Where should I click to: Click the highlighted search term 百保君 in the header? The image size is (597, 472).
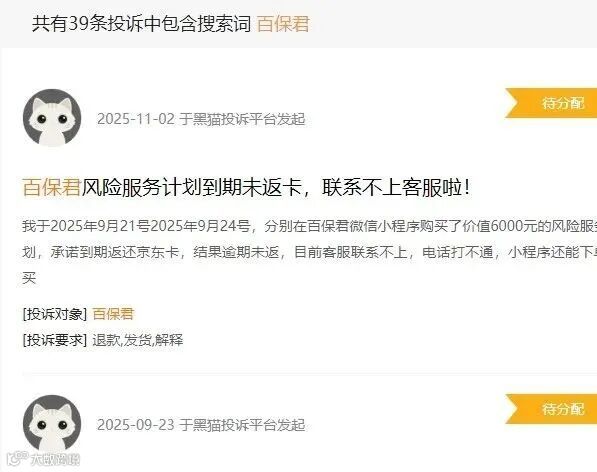coord(283,24)
